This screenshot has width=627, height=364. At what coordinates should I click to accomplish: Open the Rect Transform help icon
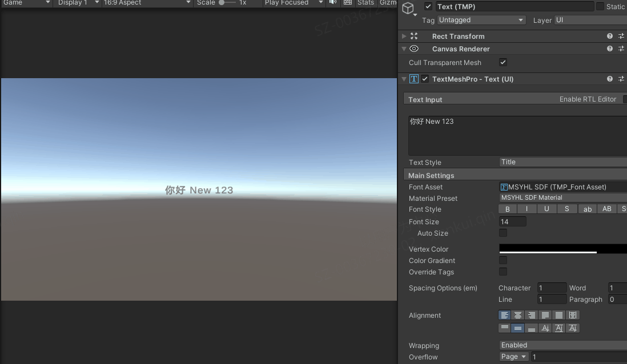[x=610, y=36]
